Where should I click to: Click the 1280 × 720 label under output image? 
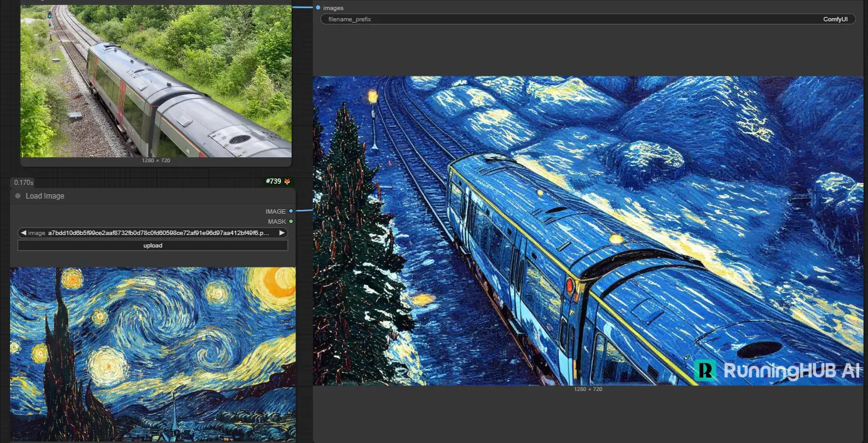tap(588, 389)
